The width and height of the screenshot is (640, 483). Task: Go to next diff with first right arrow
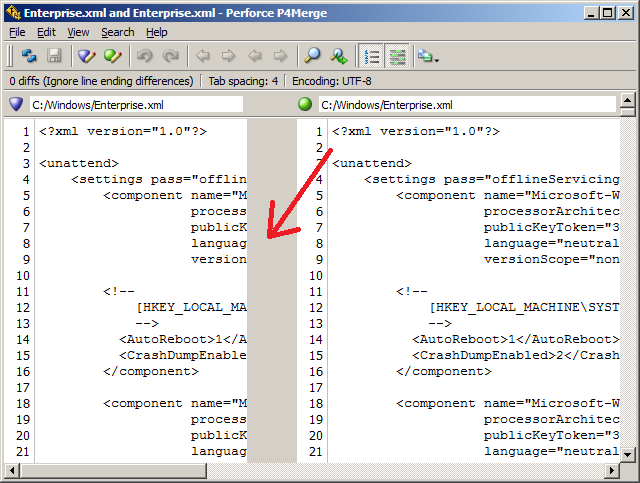[x=229, y=56]
